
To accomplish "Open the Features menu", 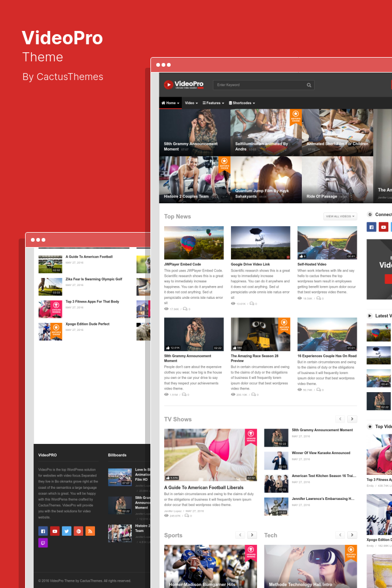I will [x=213, y=103].
